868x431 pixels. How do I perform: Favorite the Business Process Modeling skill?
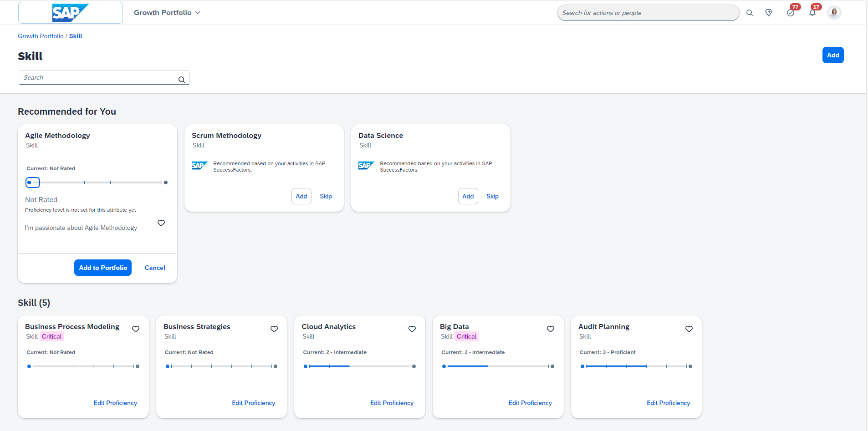pyautogui.click(x=136, y=329)
